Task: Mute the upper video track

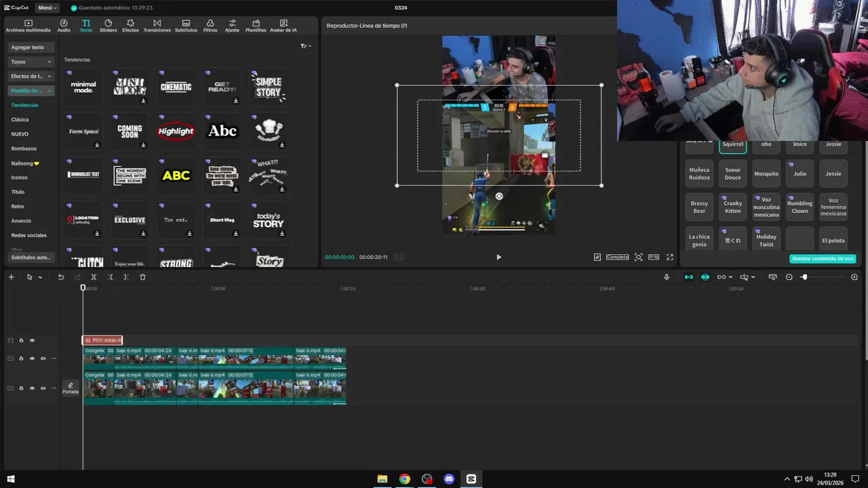Action: point(43,359)
